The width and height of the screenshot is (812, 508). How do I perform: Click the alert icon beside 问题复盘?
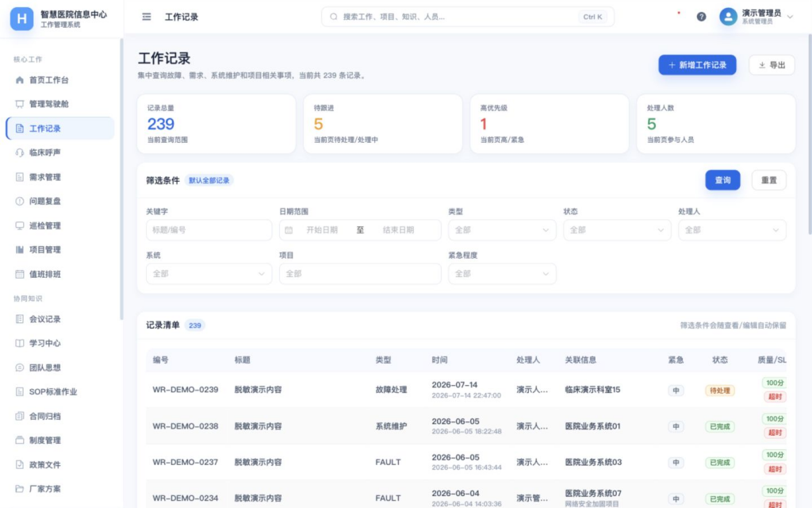pyautogui.click(x=20, y=201)
